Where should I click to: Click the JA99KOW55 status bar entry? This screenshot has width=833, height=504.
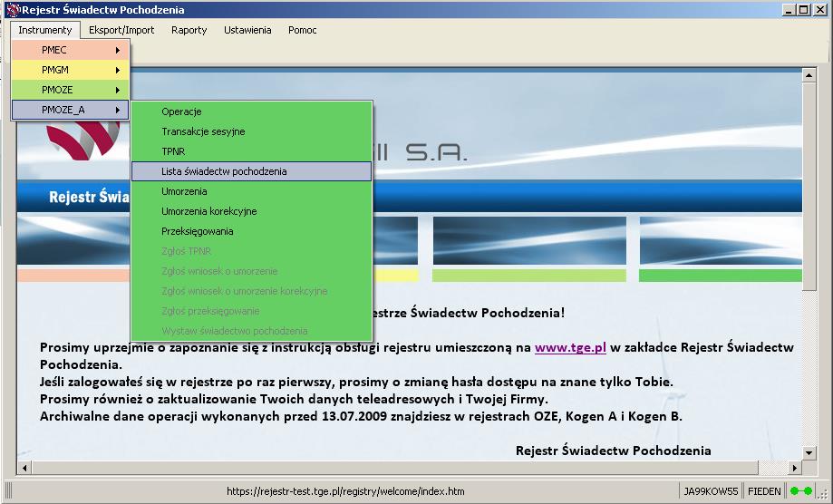click(x=711, y=491)
